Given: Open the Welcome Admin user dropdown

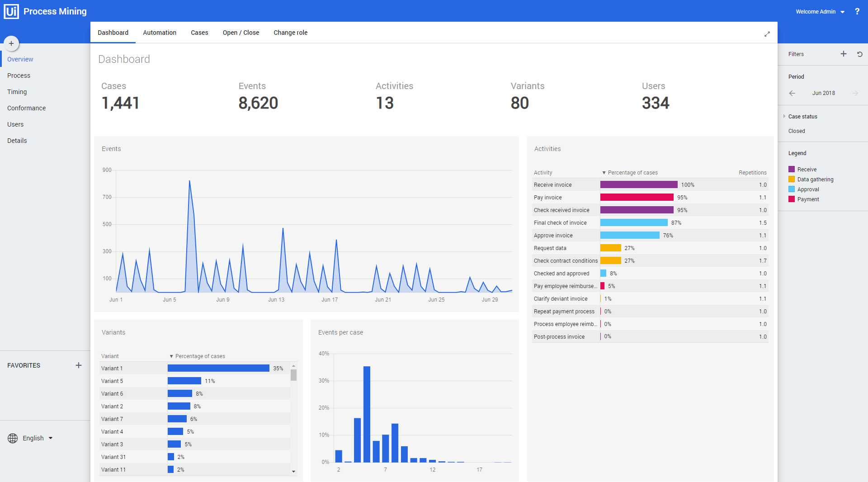Looking at the screenshot, I should pyautogui.click(x=820, y=12).
